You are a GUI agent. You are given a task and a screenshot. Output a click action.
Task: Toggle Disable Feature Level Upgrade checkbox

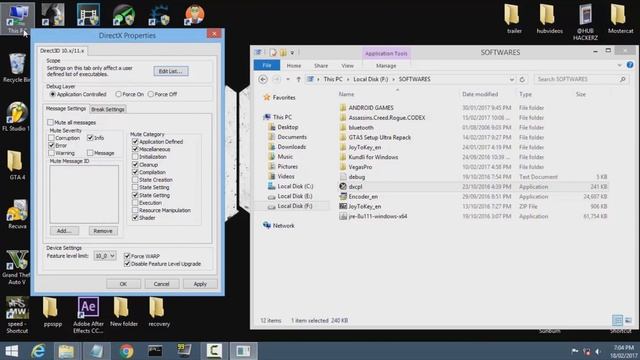tap(127, 264)
